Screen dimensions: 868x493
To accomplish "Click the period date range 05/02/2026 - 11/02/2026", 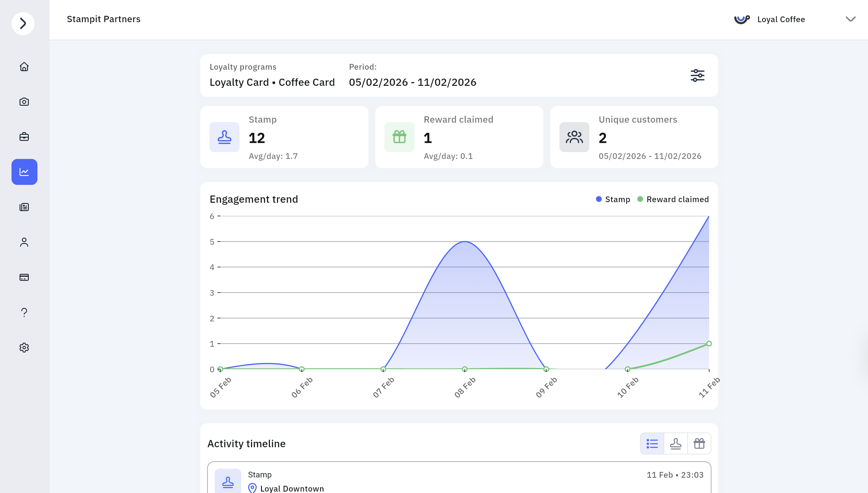I will (x=412, y=82).
